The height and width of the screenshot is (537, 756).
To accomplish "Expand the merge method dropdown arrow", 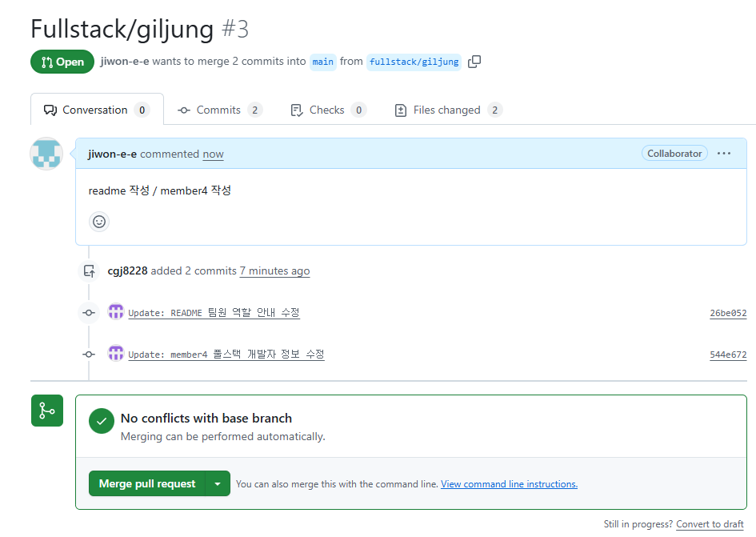I will tap(218, 483).
